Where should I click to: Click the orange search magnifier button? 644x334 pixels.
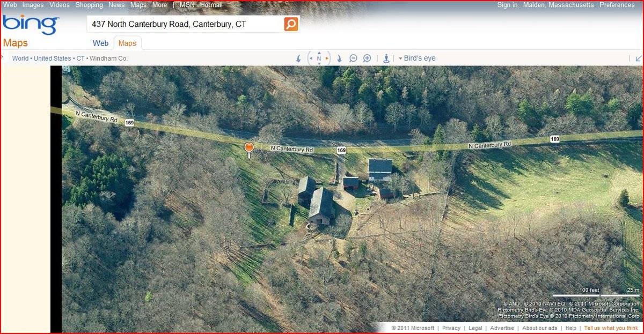291,24
